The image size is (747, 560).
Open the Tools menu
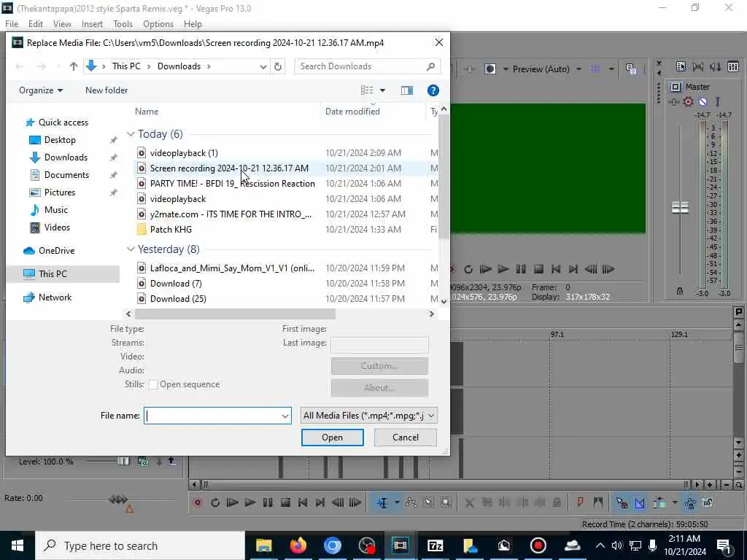pyautogui.click(x=123, y=24)
